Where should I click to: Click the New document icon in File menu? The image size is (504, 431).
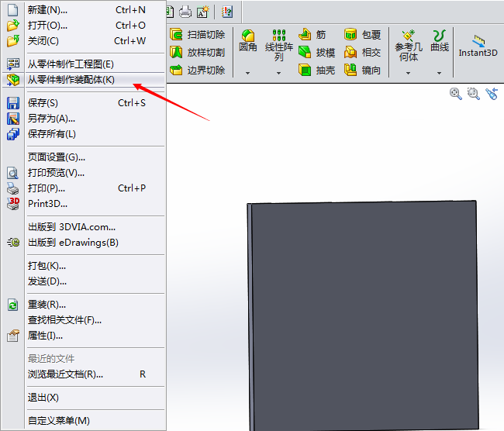[x=13, y=9]
